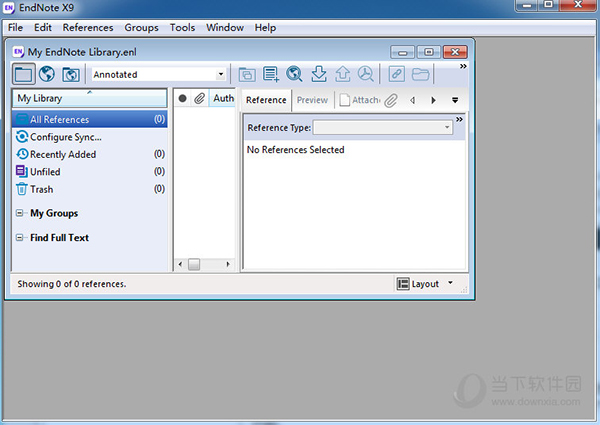Maximize My EndNote Library.enl window
Screen dimensions: 600x425
click(x=429, y=52)
